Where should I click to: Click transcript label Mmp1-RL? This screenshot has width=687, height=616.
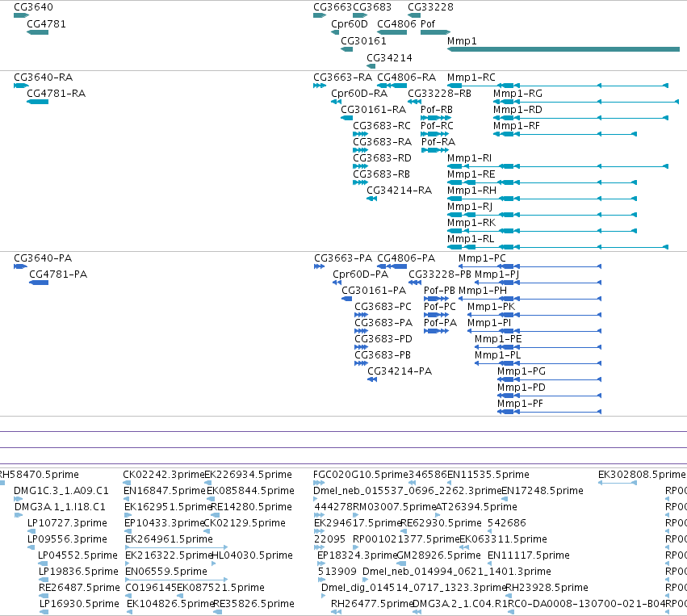click(471, 239)
